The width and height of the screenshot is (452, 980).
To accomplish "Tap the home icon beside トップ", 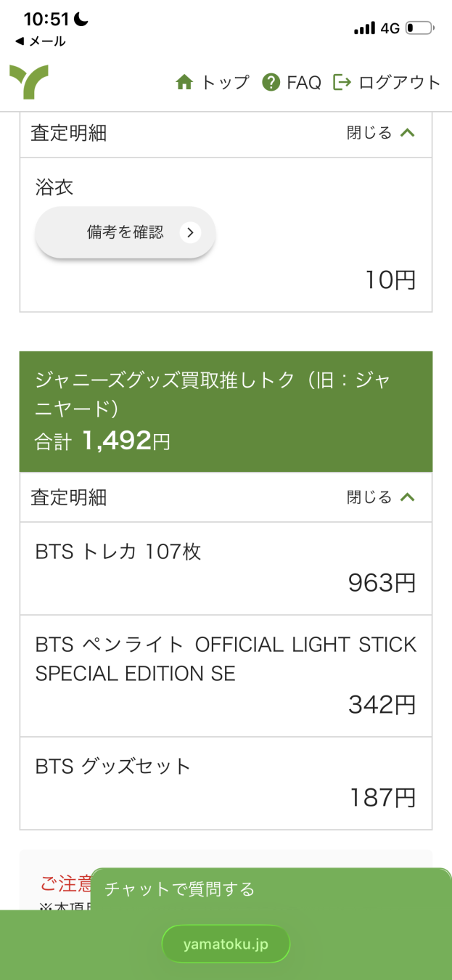I will [x=184, y=83].
